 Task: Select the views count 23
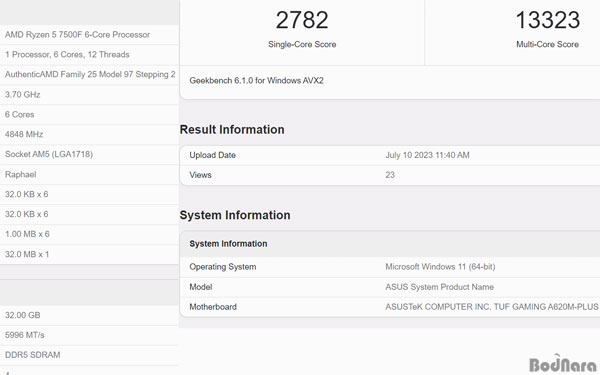tap(390, 175)
